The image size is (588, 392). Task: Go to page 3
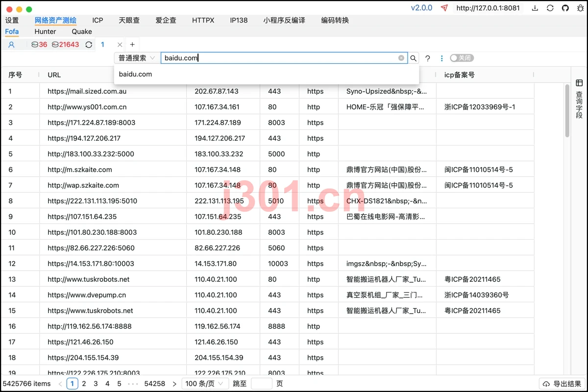coord(96,384)
